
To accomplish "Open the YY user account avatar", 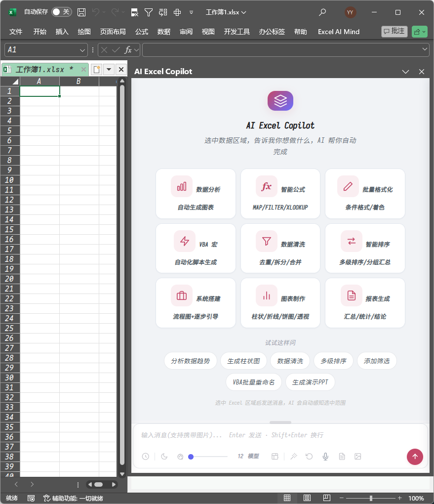I will click(x=350, y=12).
